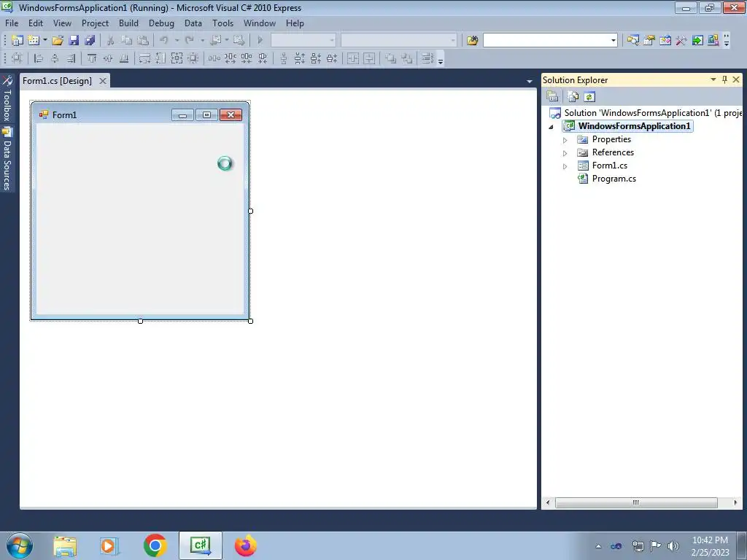
Task: Click the Navigate Forward icon
Action: tap(239, 41)
